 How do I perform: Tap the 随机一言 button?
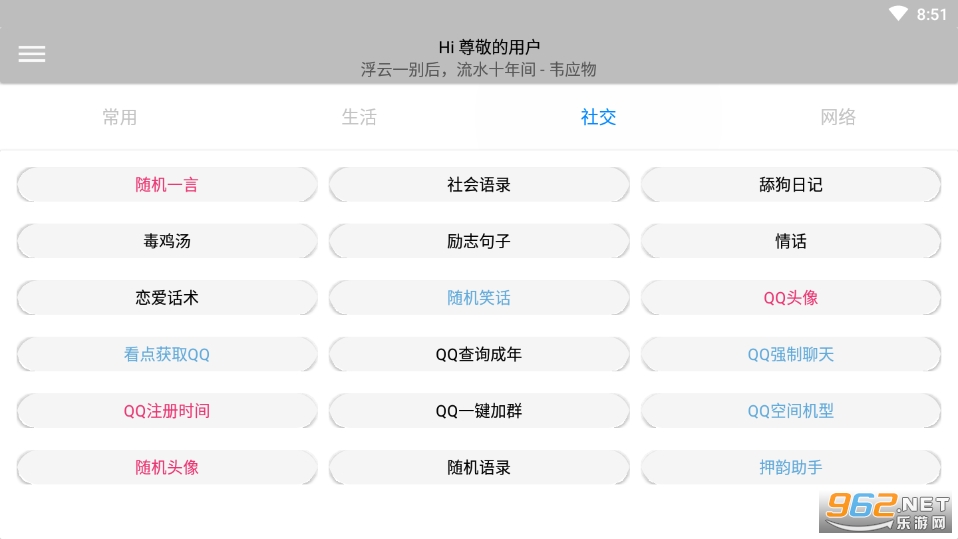pyautogui.click(x=167, y=185)
